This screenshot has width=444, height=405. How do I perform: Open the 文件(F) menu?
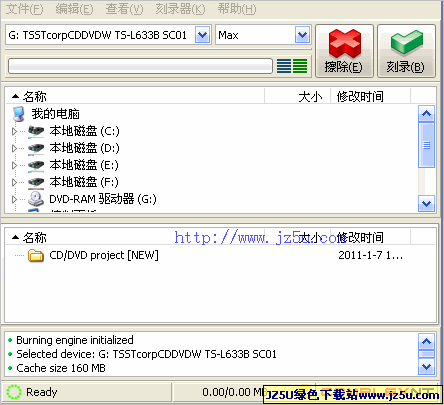coord(25,9)
